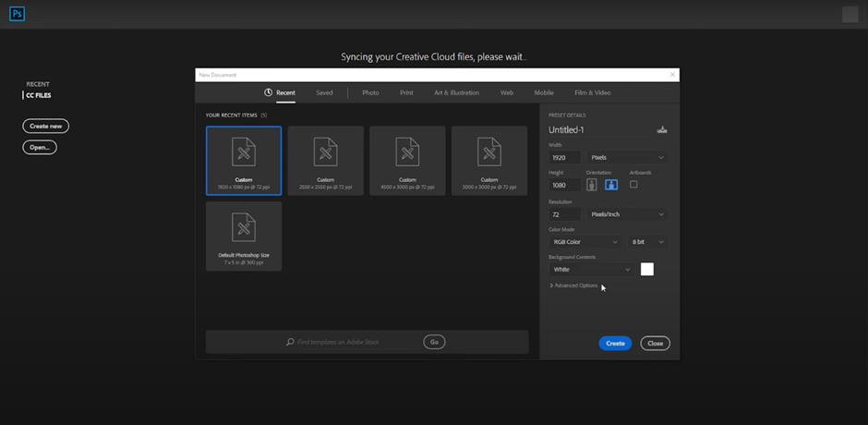The width and height of the screenshot is (868, 425).
Task: Pick the Default Photoshop Size preset
Action: 244,237
